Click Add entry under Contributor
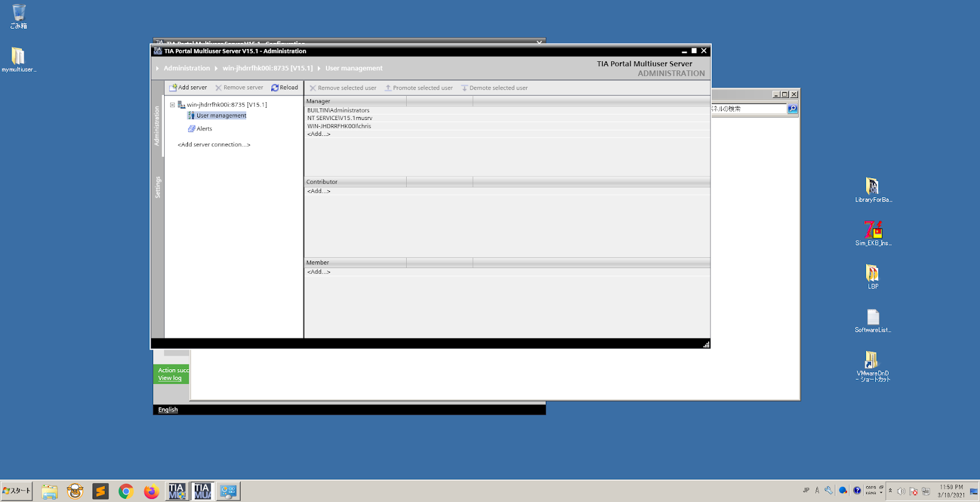The width and height of the screenshot is (980, 502). 318,191
